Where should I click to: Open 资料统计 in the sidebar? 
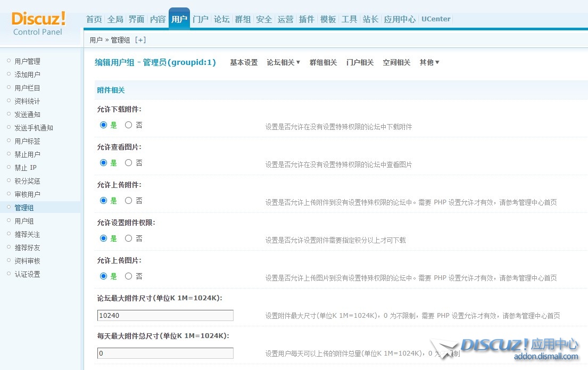point(27,101)
